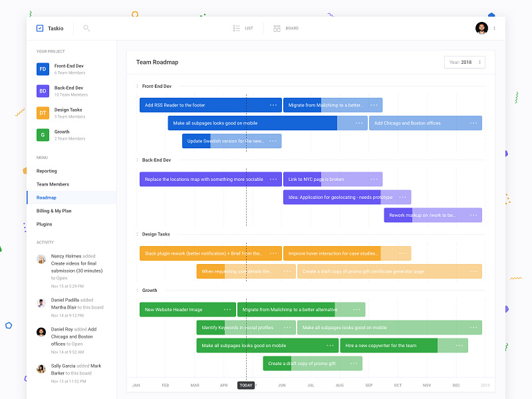Select the FD Front-End Dev project icon
This screenshot has width=532, height=399.
[x=43, y=68]
